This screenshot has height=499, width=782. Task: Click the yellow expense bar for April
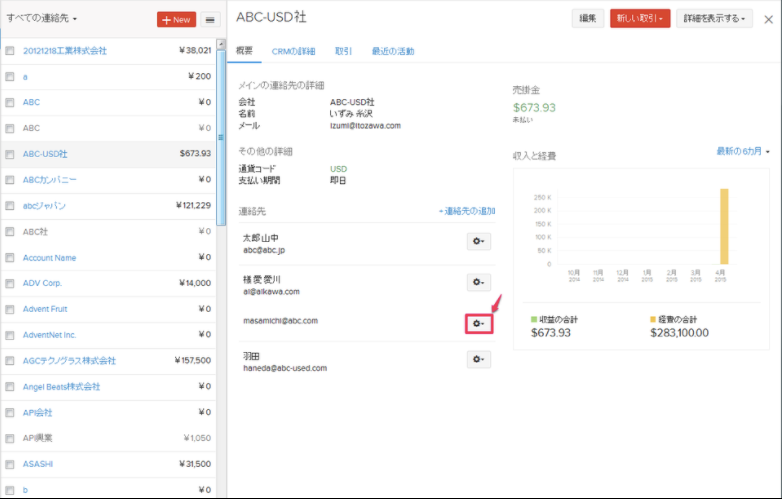pyautogui.click(x=724, y=226)
